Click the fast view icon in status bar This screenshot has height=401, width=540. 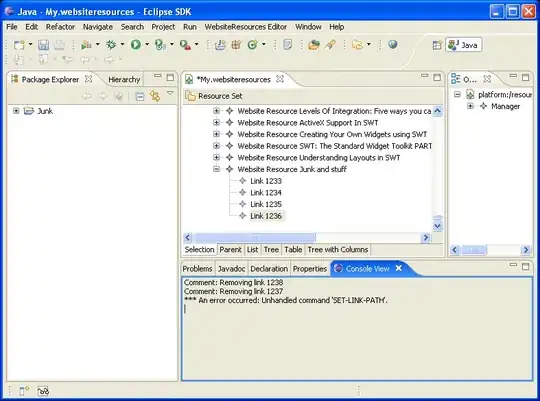24,391
